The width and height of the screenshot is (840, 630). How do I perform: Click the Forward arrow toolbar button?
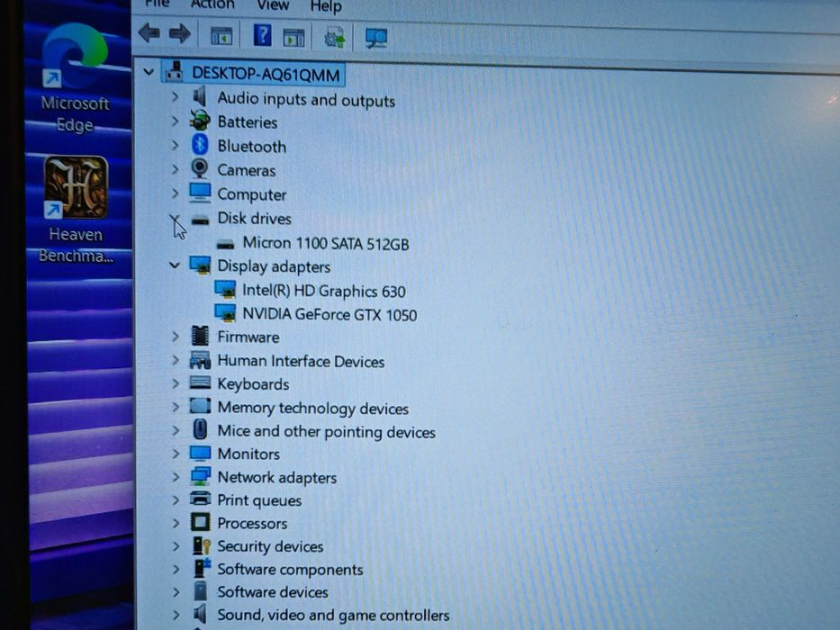179,34
